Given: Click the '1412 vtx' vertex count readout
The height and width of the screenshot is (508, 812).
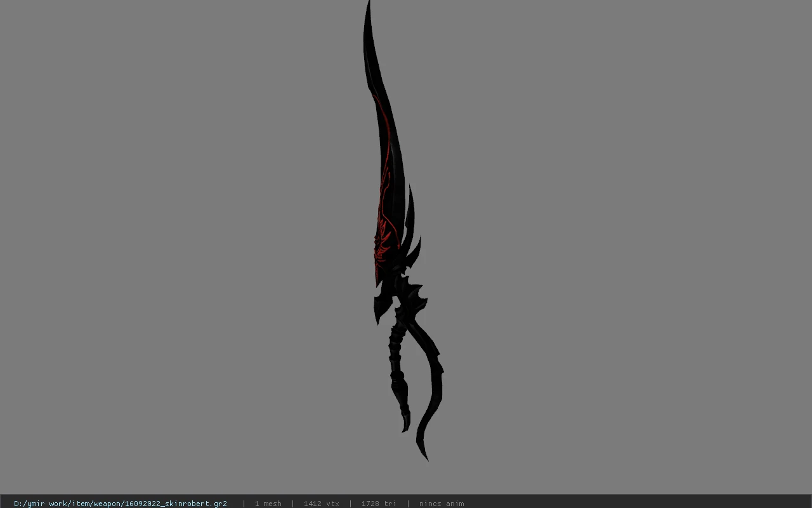Looking at the screenshot, I should 321,503.
